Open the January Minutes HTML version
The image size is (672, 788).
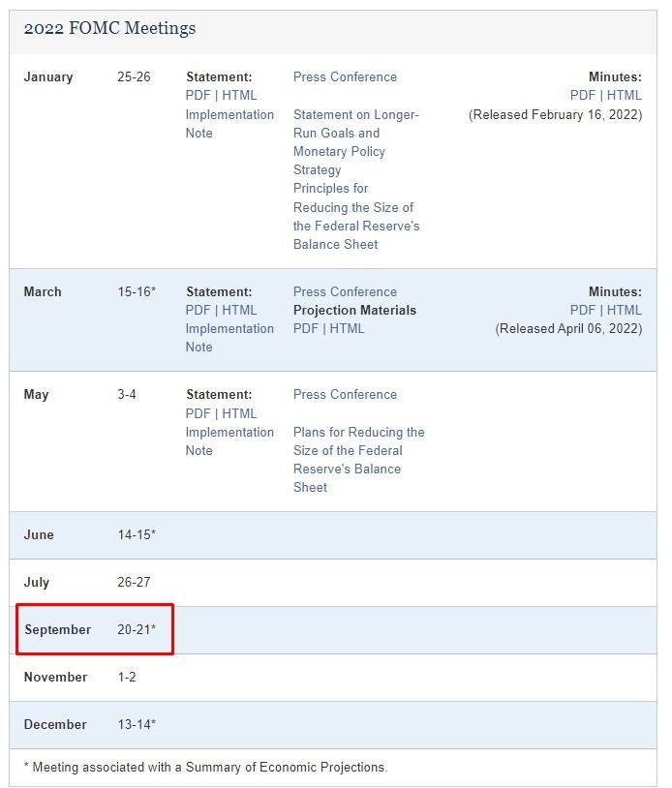[626, 96]
